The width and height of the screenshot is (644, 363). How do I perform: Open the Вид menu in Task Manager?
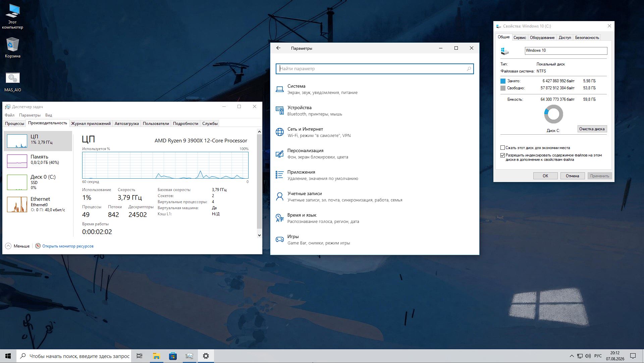coord(49,115)
